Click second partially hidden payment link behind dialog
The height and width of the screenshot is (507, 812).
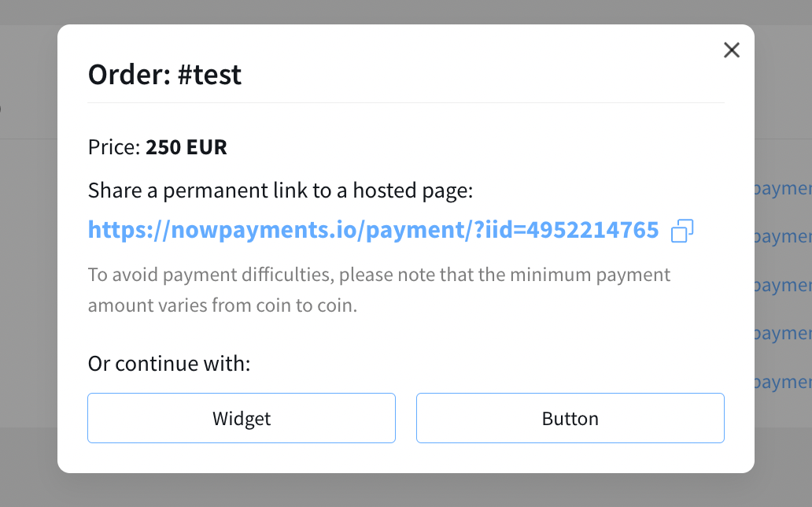[784, 237]
